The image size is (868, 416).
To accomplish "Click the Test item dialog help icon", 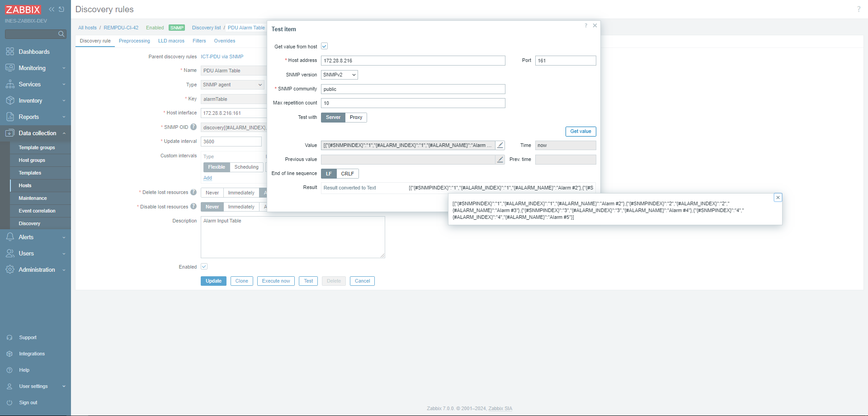I will [586, 26].
